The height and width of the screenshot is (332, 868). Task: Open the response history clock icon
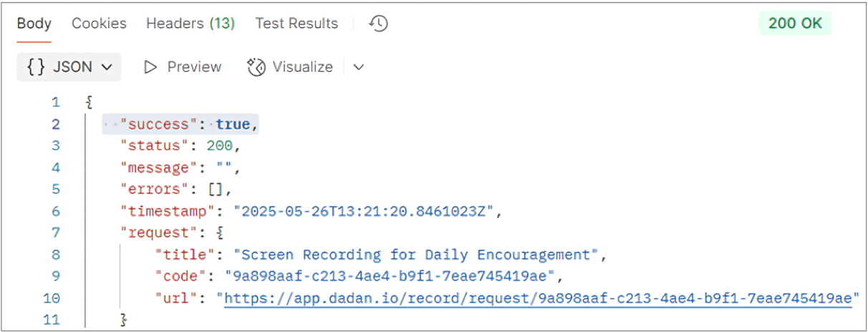(x=378, y=24)
